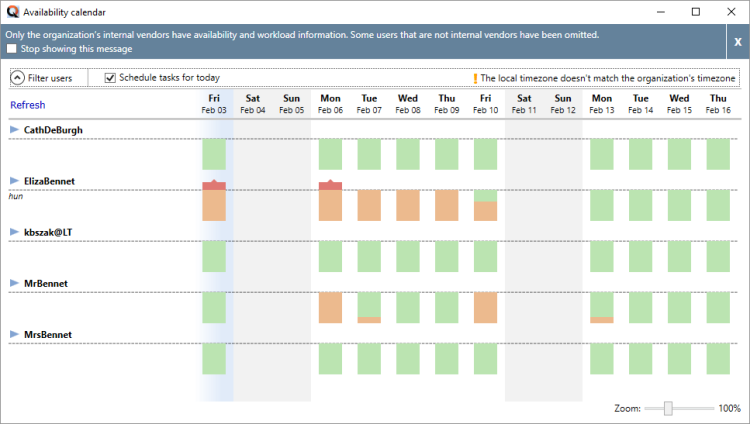
Task: Click the MrsBennet user name
Action: (48, 335)
